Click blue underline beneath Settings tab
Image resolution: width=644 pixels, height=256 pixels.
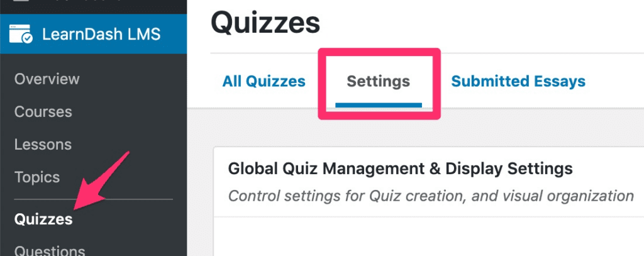pyautogui.click(x=378, y=105)
